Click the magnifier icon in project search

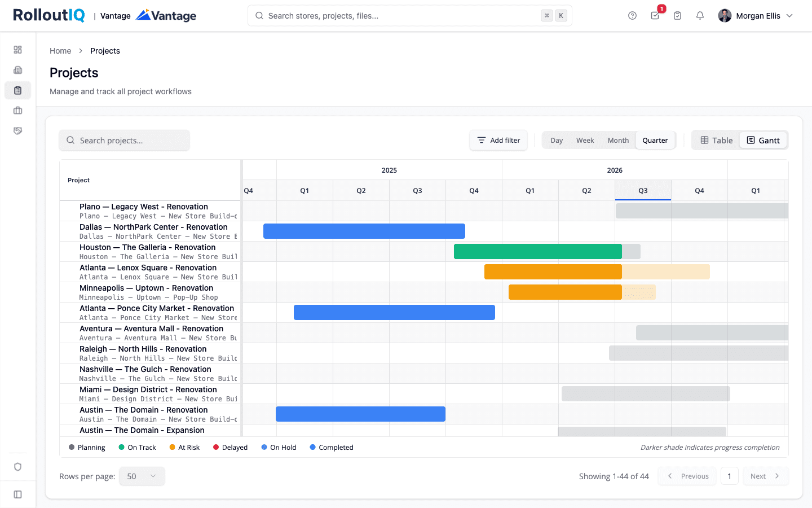tap(70, 140)
